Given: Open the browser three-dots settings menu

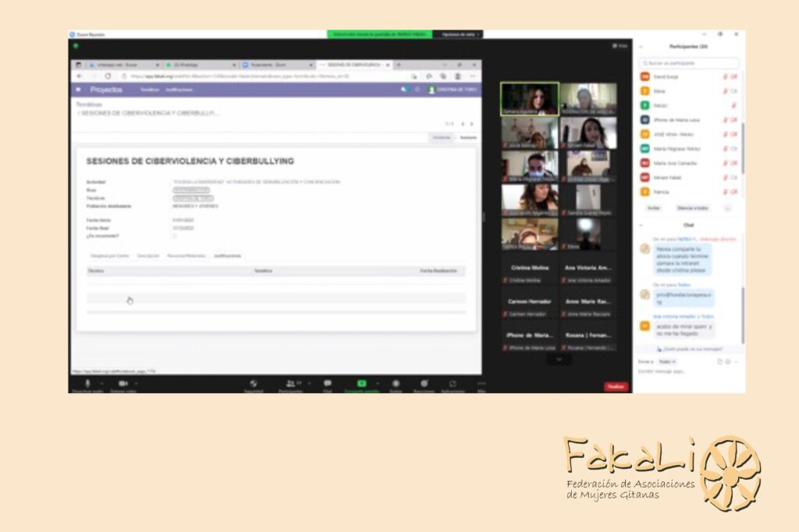Looking at the screenshot, I should pos(472,76).
